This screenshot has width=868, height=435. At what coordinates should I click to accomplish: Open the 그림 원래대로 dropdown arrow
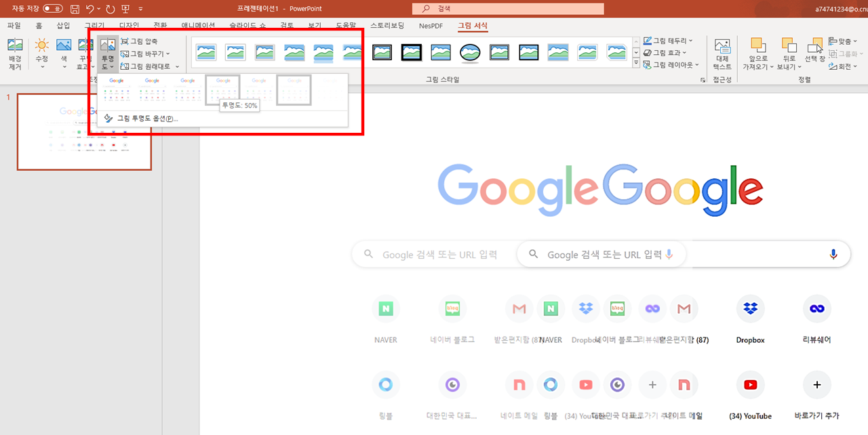[177, 66]
